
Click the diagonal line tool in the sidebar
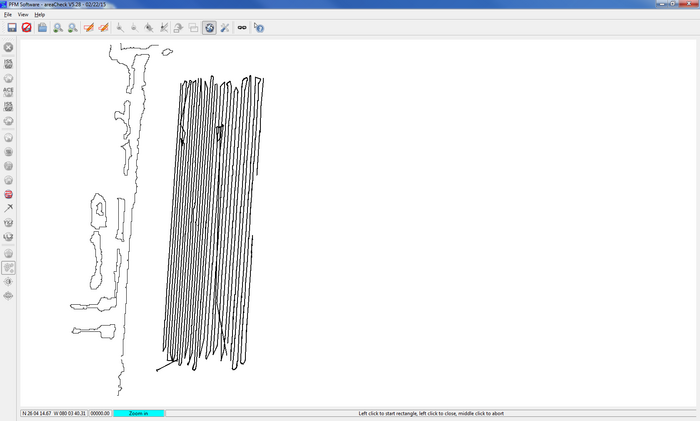coord(8,208)
